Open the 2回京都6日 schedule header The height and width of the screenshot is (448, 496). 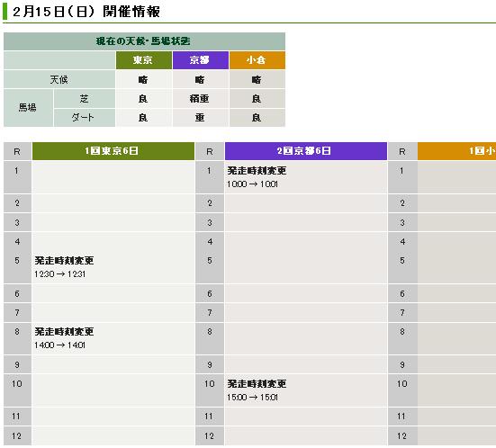pyautogui.click(x=306, y=151)
